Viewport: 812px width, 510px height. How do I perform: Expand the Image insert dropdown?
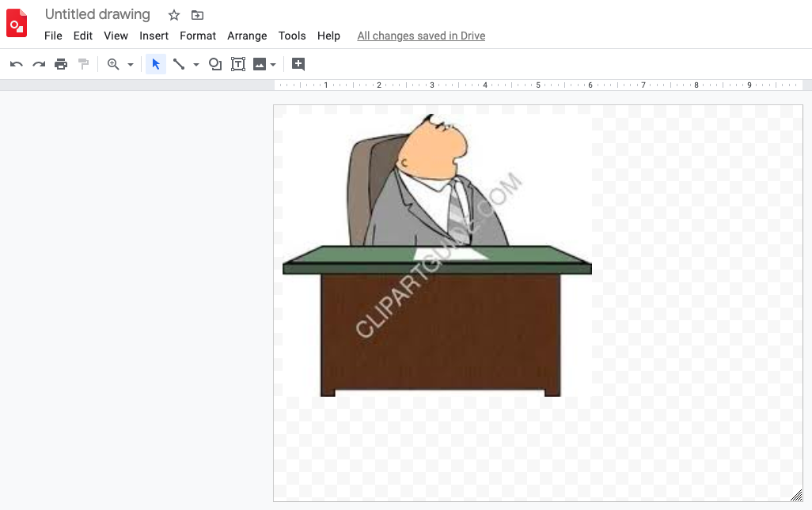tap(273, 65)
